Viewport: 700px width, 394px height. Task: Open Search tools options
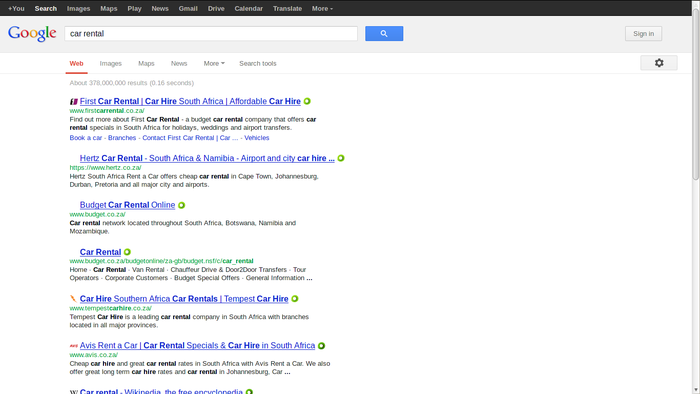[258, 63]
